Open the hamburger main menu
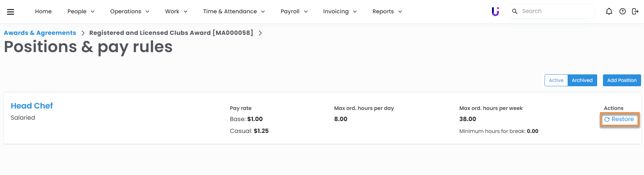The height and width of the screenshot is (175, 644). click(11, 11)
